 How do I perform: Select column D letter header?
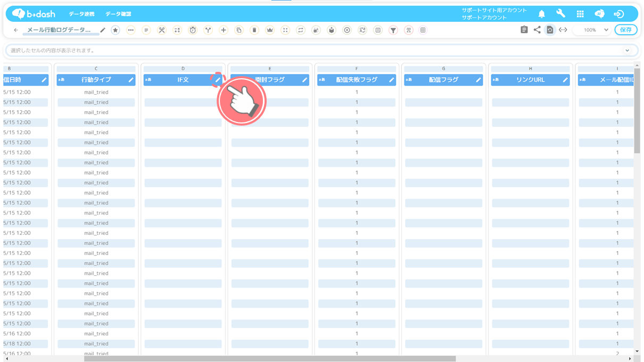[x=183, y=69]
